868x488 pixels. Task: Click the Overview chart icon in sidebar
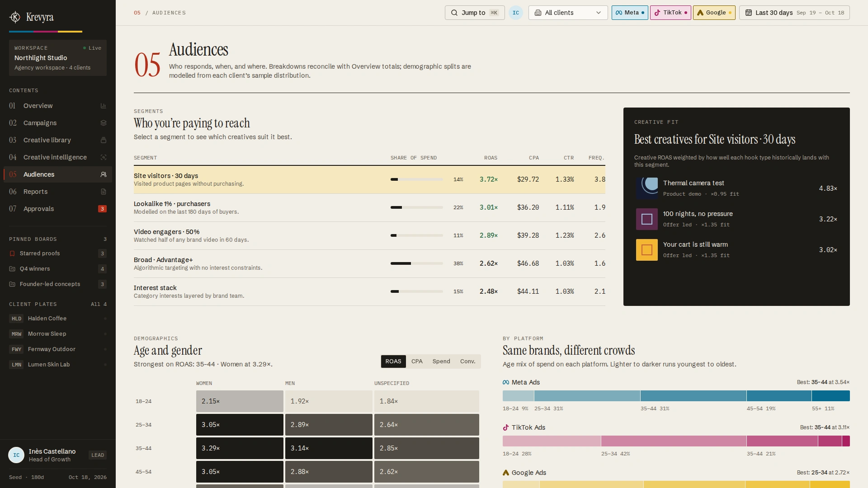pos(103,106)
